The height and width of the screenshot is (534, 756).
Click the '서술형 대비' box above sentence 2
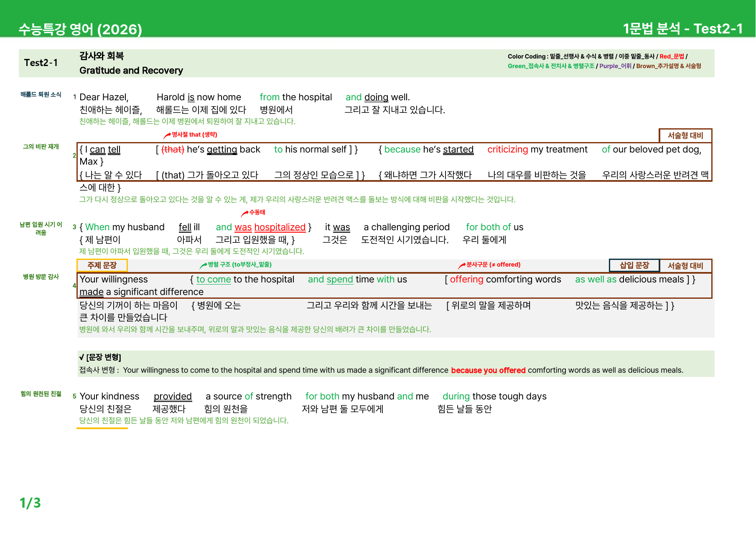(x=685, y=135)
